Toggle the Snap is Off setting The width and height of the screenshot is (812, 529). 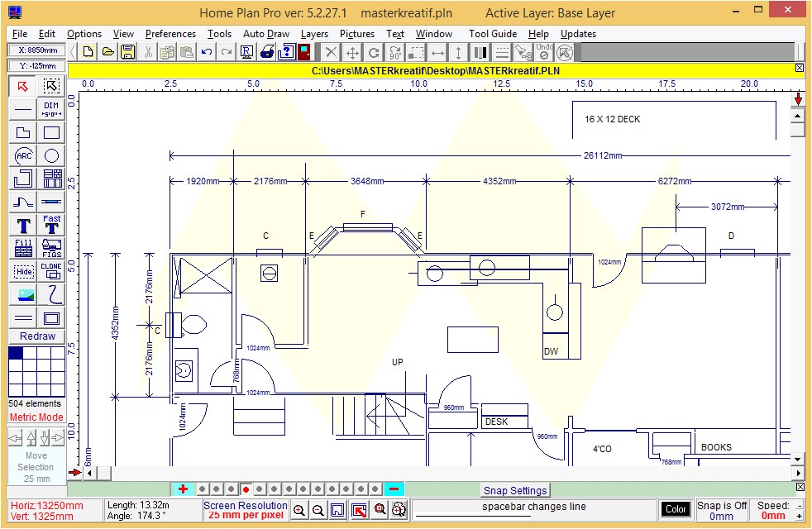click(722, 509)
